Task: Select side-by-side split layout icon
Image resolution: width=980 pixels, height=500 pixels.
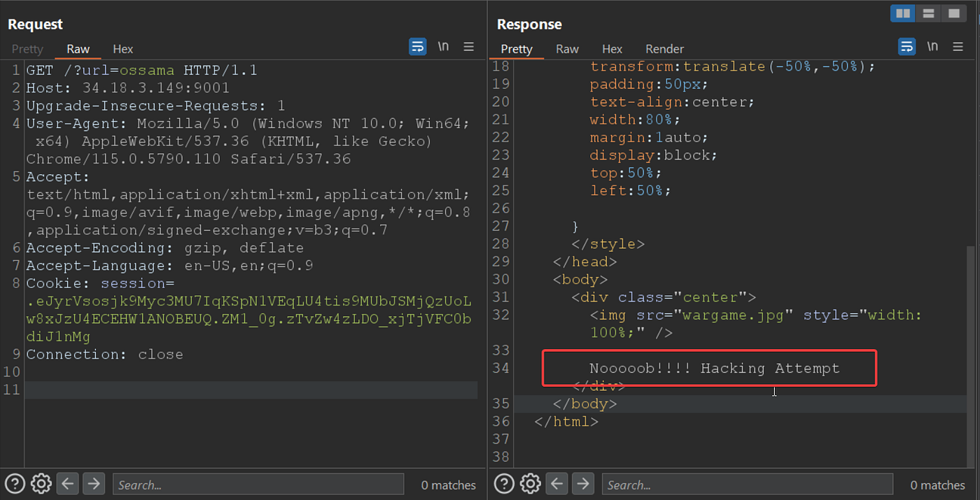Action: click(x=903, y=13)
